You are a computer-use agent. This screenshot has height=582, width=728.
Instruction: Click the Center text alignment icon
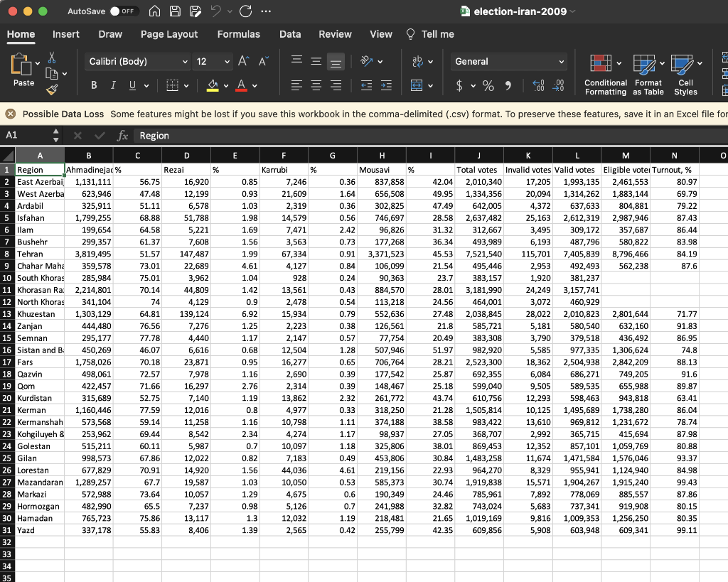tap(317, 86)
